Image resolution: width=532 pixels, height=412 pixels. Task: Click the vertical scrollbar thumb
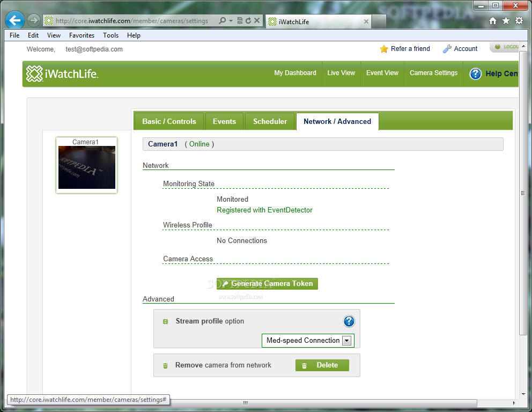coord(523,193)
